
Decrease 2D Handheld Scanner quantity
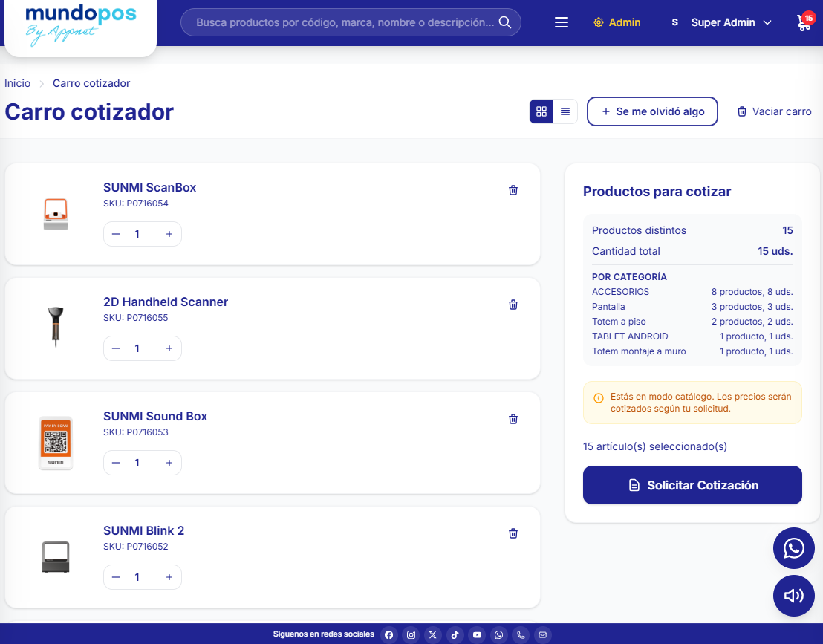tap(116, 348)
